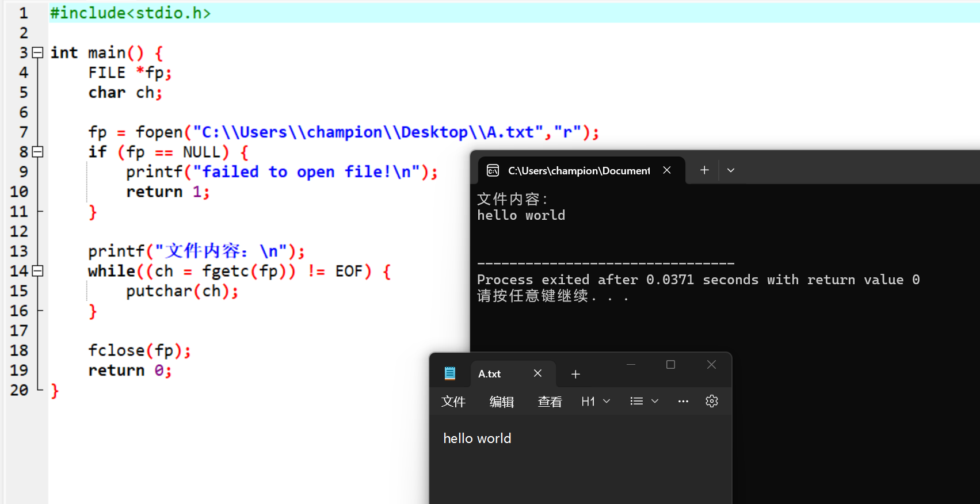This screenshot has height=504, width=980.
Task: Click the '请按任意键继续' prompt in the terminal
Action: (552, 296)
